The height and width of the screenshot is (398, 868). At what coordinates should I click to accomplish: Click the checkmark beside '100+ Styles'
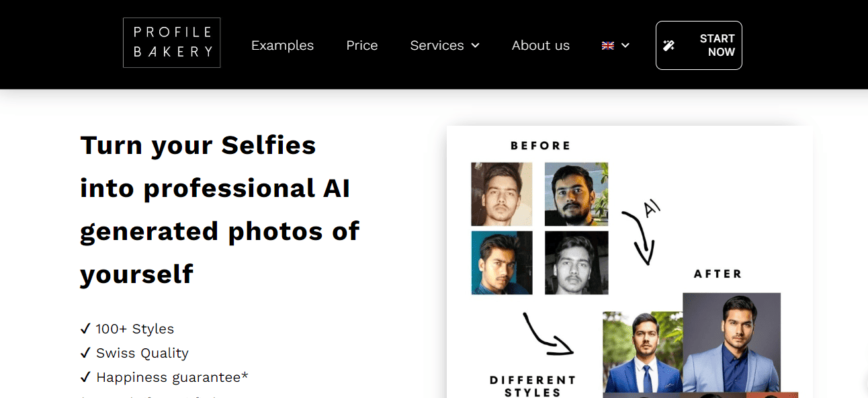tap(85, 329)
